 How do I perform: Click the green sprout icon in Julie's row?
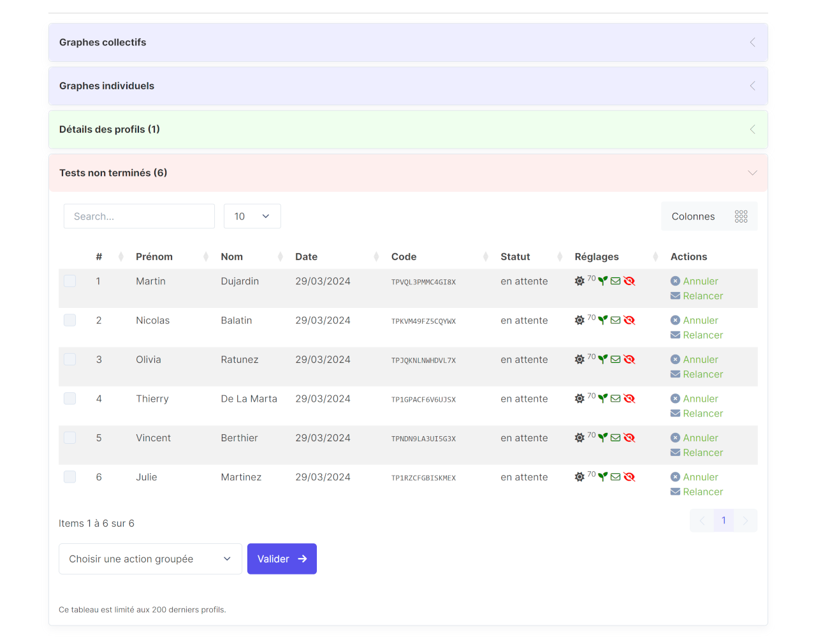(602, 476)
